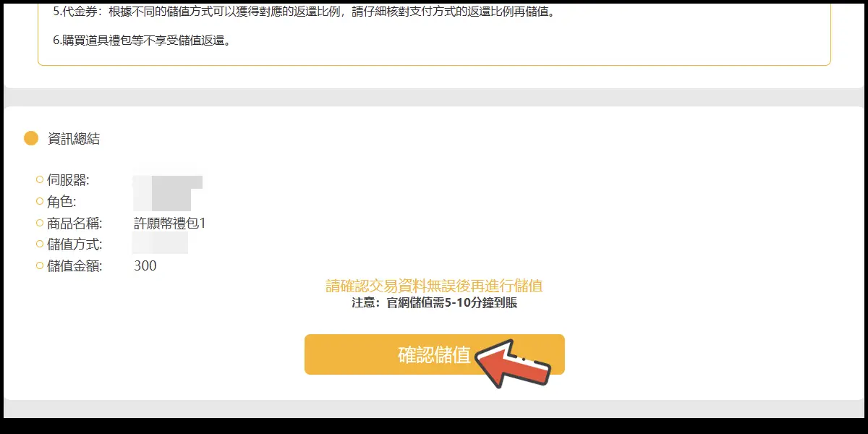This screenshot has width=868, height=434.
Task: Click the red arrow pointer graphic
Action: (513, 363)
